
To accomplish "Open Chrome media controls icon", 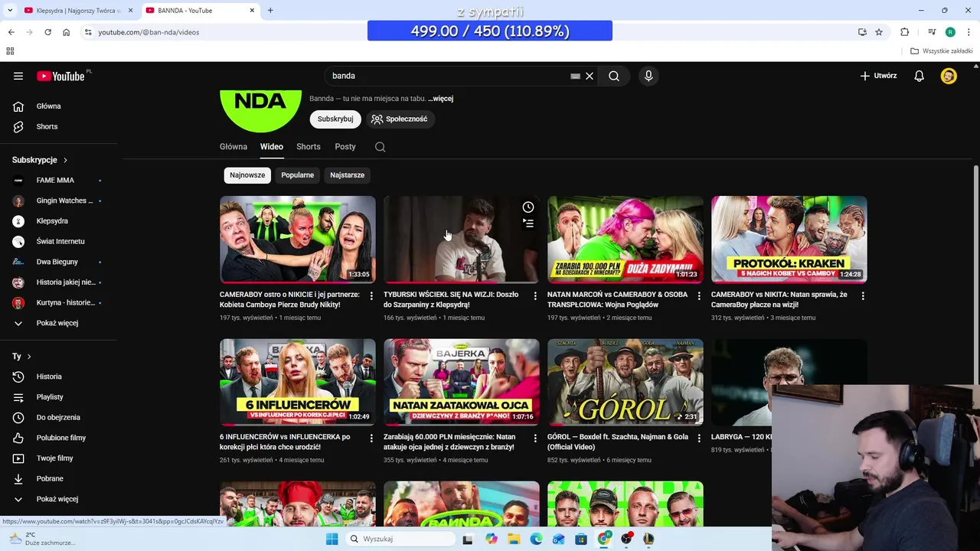I will click(x=932, y=32).
